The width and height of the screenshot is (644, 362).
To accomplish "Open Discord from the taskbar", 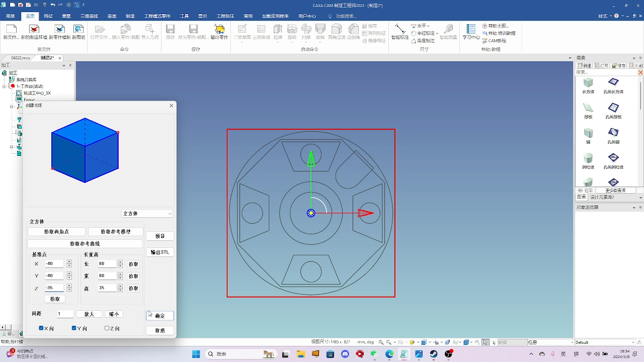I will tap(345, 354).
